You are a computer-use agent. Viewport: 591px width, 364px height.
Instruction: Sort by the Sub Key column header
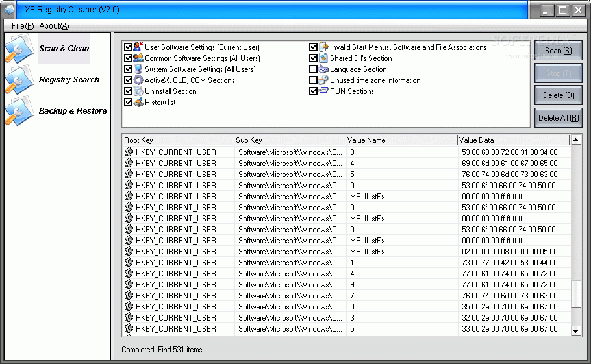click(290, 140)
